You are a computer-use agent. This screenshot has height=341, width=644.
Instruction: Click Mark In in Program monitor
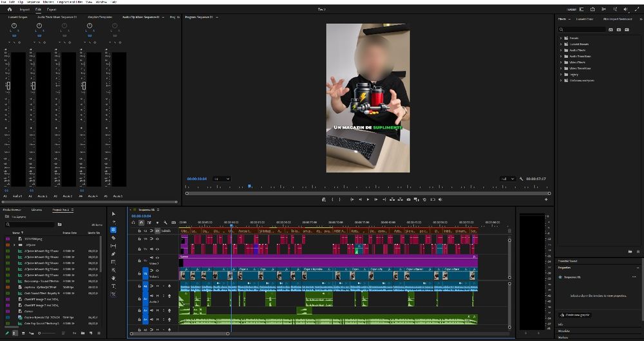(332, 199)
